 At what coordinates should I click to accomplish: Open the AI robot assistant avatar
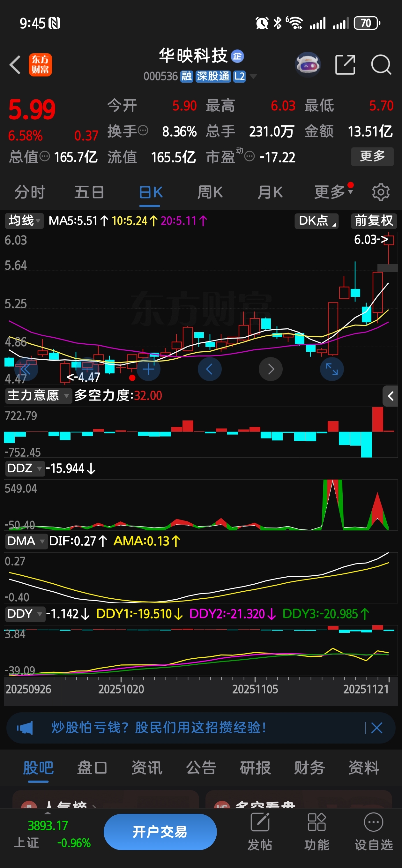307,64
